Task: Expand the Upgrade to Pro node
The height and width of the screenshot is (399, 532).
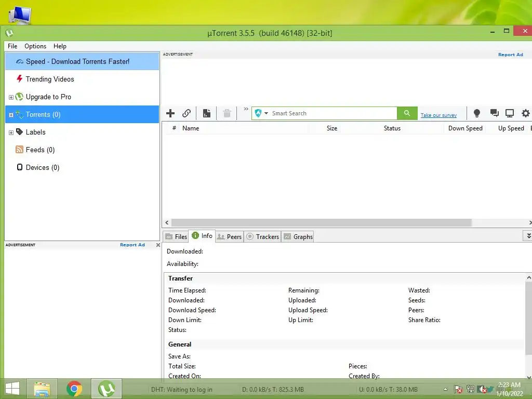Action: [x=11, y=97]
